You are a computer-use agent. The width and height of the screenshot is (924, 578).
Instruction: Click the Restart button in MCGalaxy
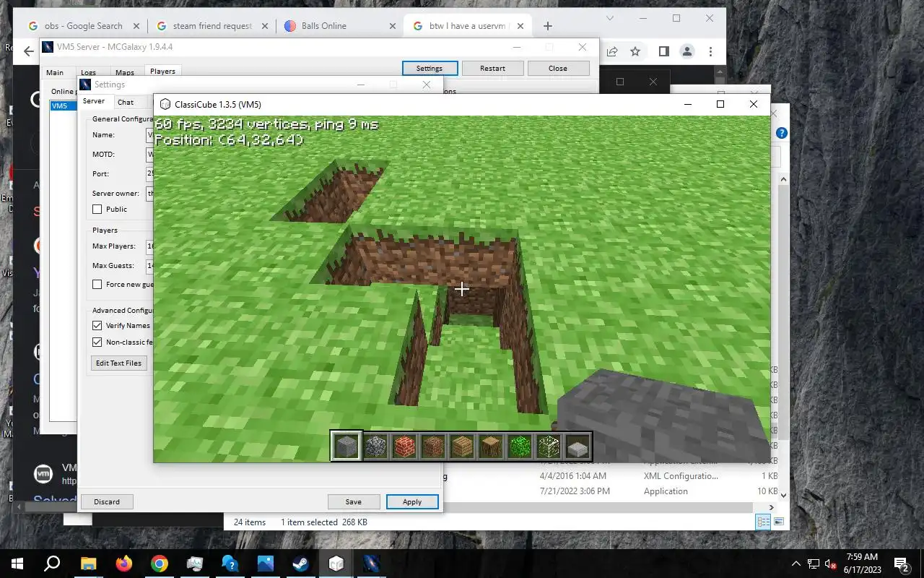tap(492, 68)
